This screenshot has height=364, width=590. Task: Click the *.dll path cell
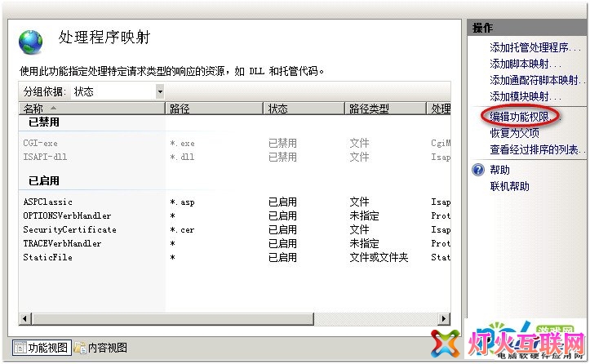click(182, 157)
